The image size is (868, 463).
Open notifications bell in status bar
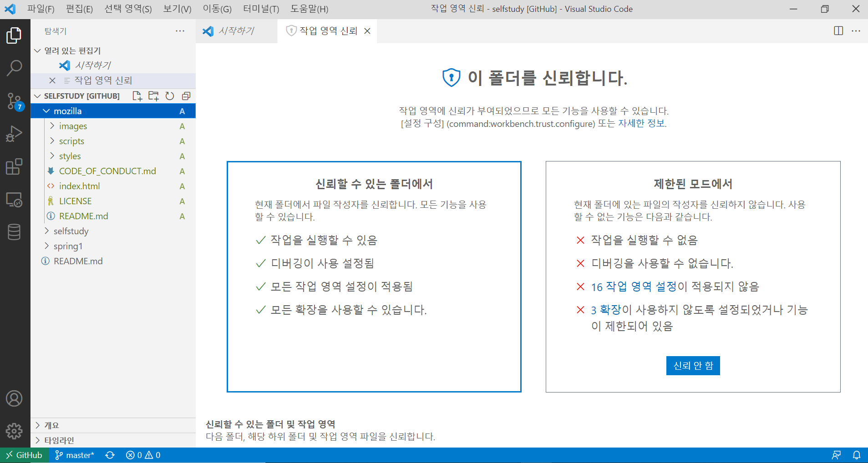856,455
